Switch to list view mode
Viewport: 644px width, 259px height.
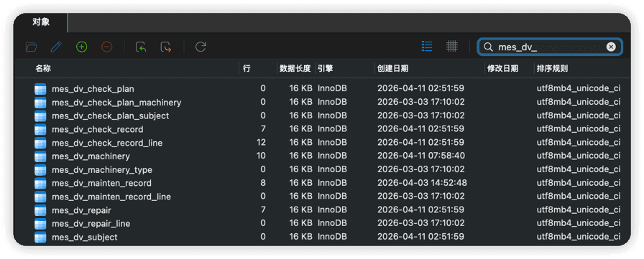coord(427,47)
